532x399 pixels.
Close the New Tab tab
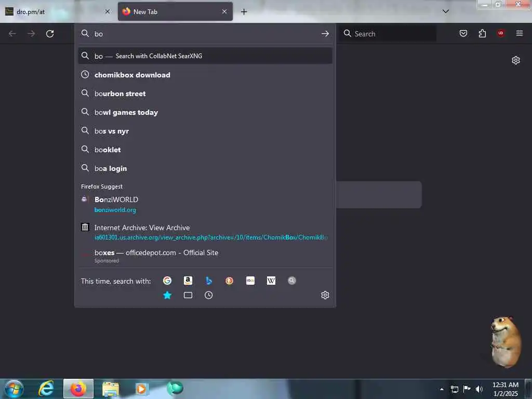[224, 11]
